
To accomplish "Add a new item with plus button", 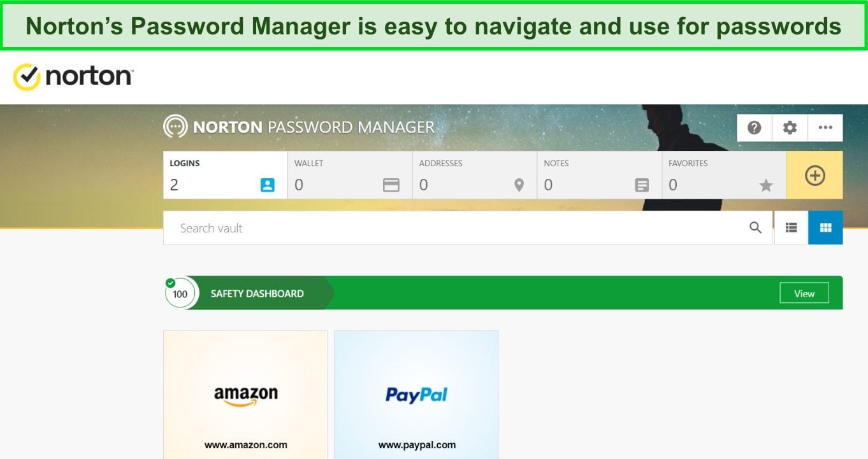I will click(815, 175).
